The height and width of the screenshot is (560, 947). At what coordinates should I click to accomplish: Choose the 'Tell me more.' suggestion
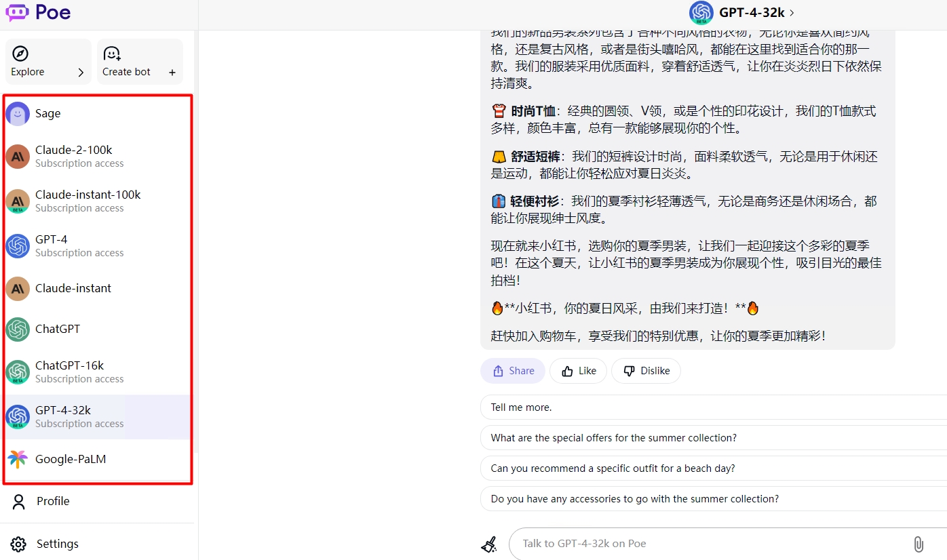(714, 407)
